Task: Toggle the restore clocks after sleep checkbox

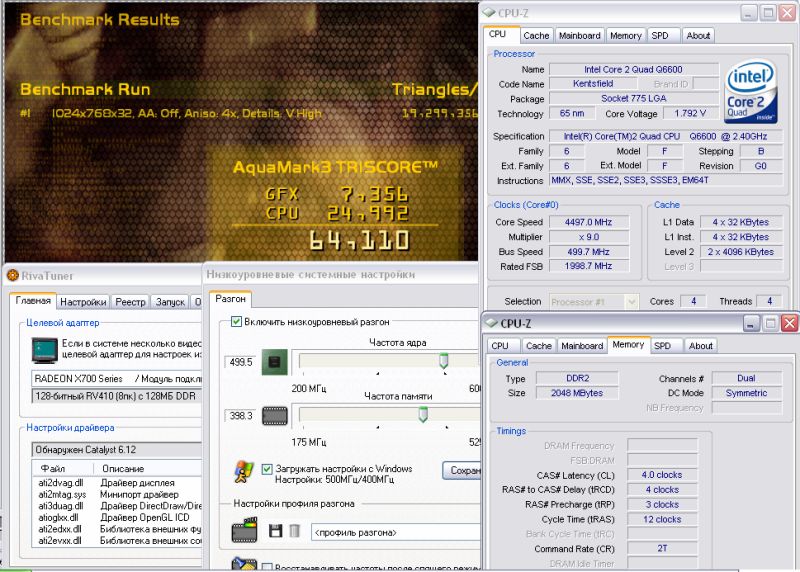Action: tap(267, 567)
